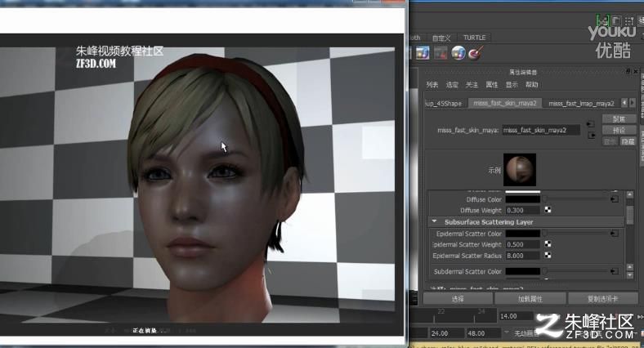Image resolution: width=644 pixels, height=348 pixels.
Task: Open the Epidermal Scatter Color swatch
Action: (x=522, y=234)
